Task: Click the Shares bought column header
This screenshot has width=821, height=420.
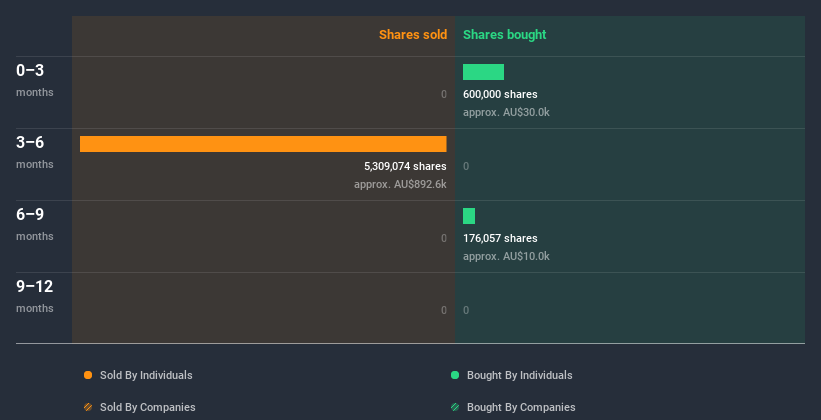Action: tap(505, 35)
